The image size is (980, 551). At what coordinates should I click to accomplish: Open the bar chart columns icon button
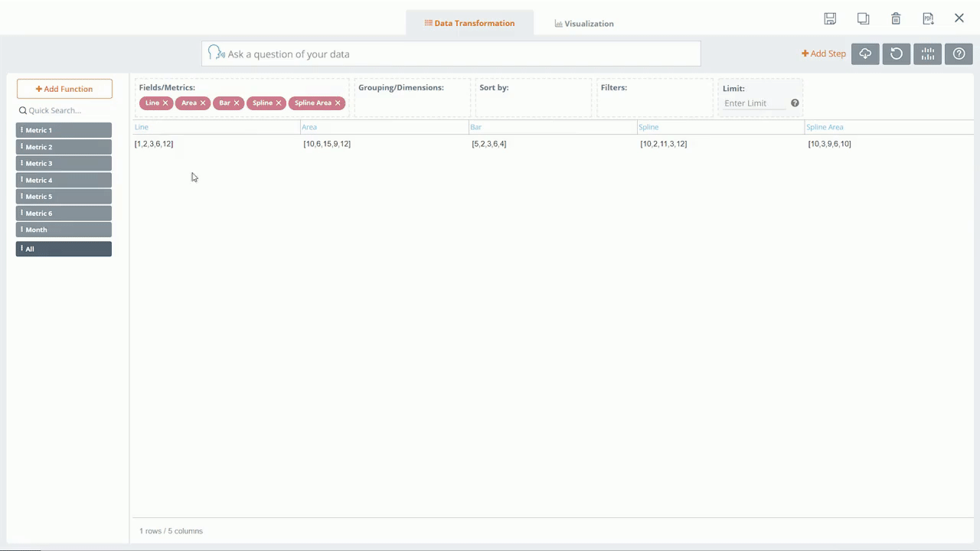(928, 54)
